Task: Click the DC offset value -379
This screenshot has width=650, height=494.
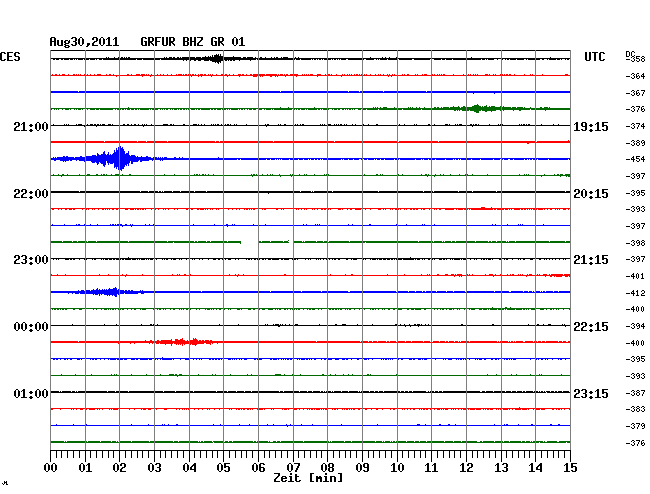Action: [x=635, y=426]
